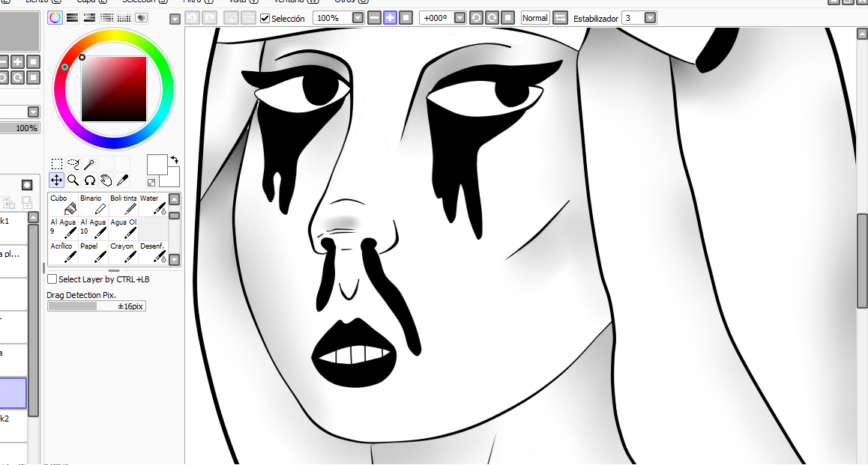Select the magnifier zoom tool
The image size is (868, 465).
[x=73, y=180]
